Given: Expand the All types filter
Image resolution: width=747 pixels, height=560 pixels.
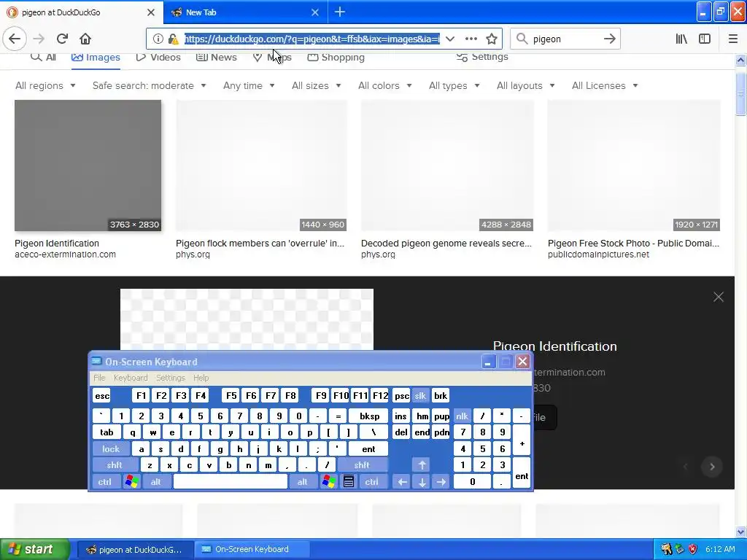Looking at the screenshot, I should point(454,86).
